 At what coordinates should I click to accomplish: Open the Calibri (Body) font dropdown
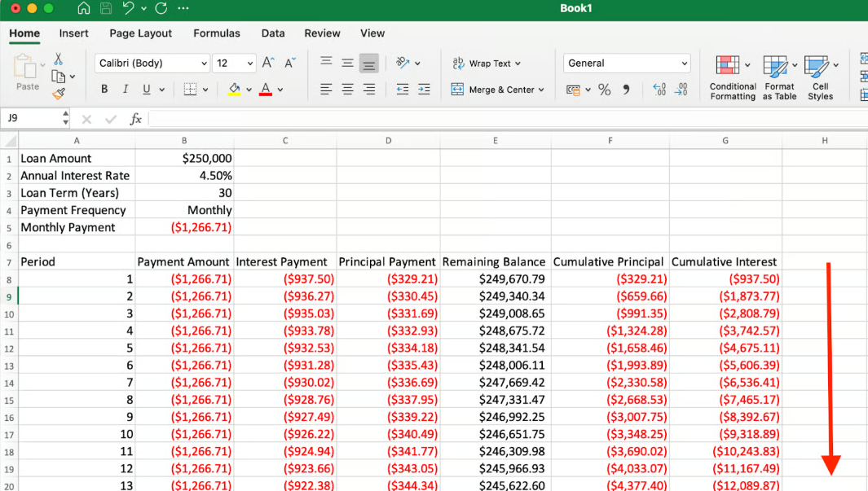(152, 64)
